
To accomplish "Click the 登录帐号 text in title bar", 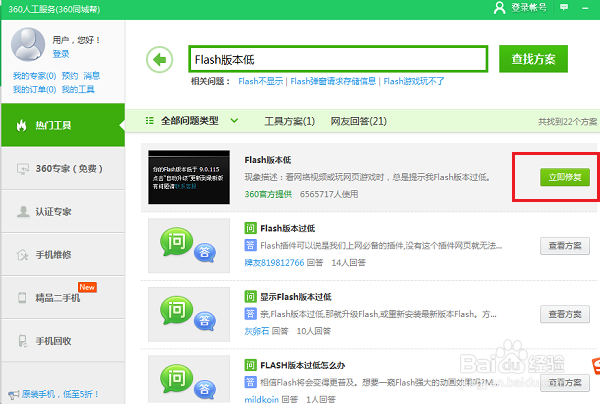I will point(529,7).
